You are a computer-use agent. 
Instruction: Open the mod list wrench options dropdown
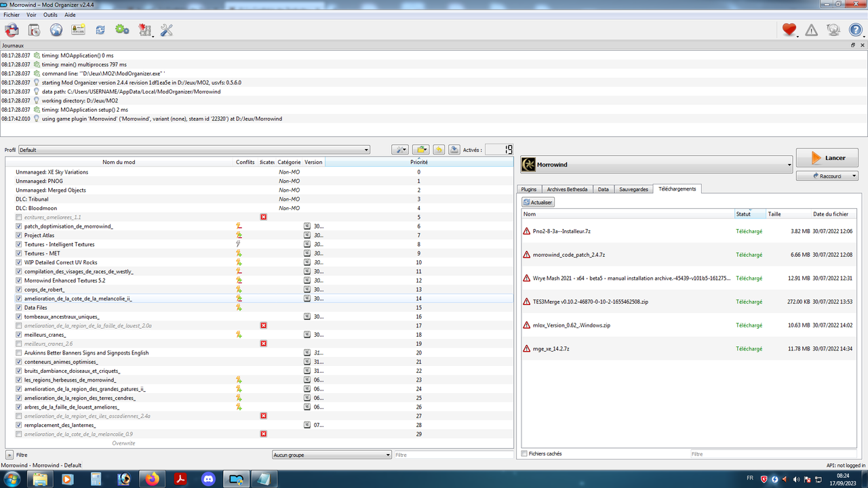click(399, 150)
